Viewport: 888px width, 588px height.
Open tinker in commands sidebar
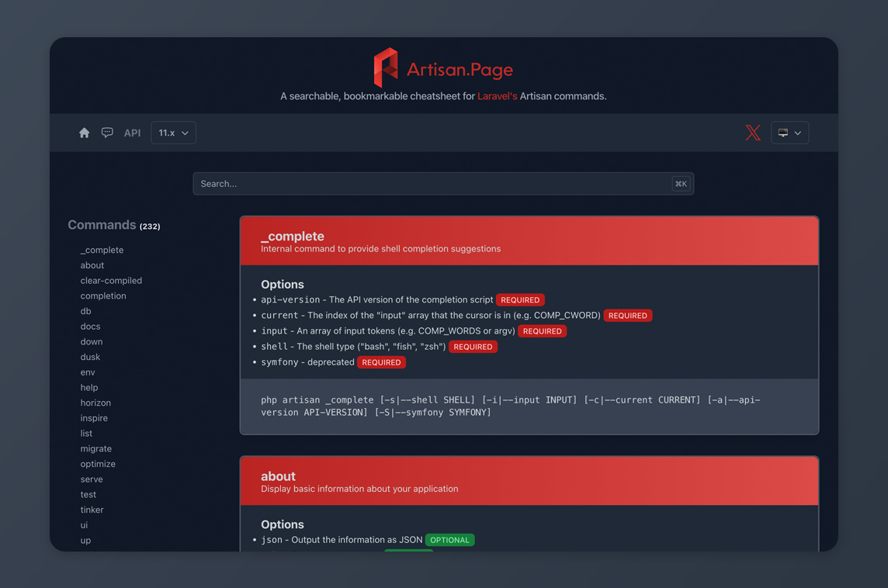coord(92,510)
